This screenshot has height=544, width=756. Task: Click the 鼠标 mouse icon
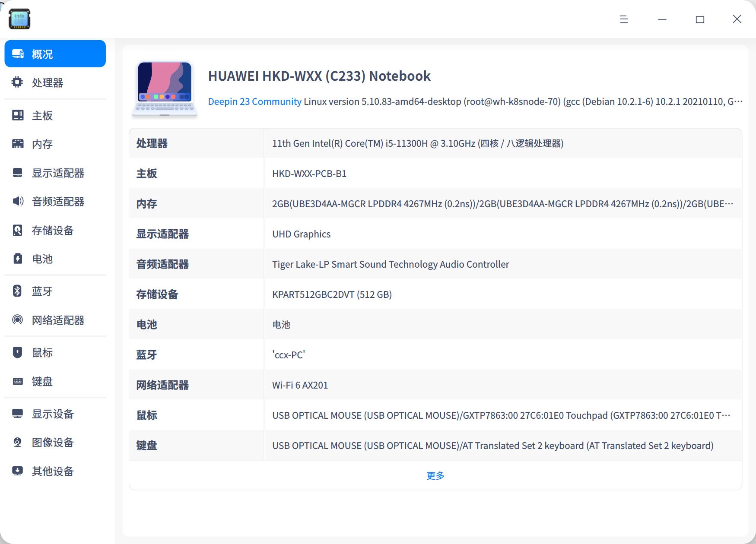[x=17, y=352]
